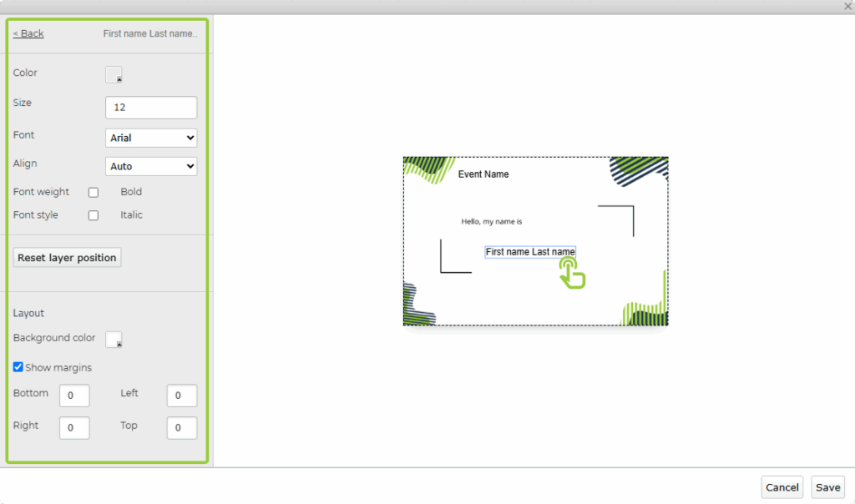Image resolution: width=855 pixels, height=504 pixels.
Task: Select the 'Hello, my name is' text
Action: pos(492,222)
